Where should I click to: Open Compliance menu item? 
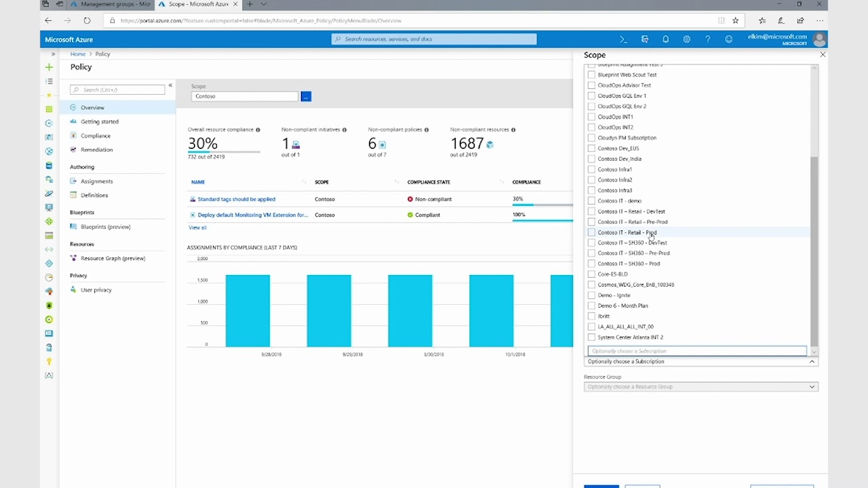click(x=96, y=136)
